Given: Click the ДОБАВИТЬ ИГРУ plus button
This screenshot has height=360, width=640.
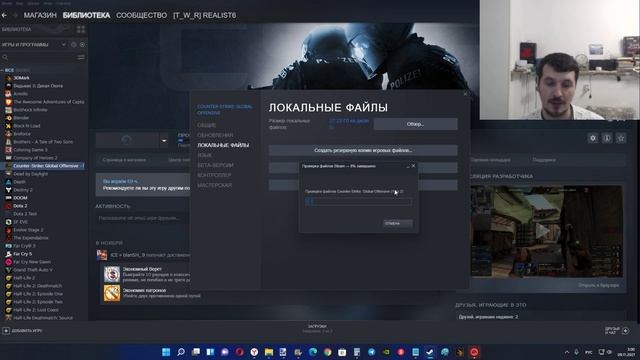Looking at the screenshot, I should click(6, 331).
